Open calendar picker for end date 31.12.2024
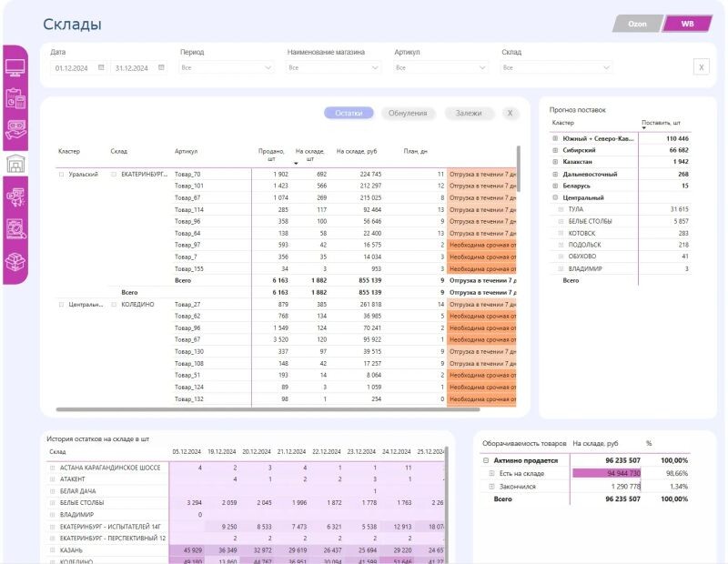The height and width of the screenshot is (564, 728). coord(161,67)
